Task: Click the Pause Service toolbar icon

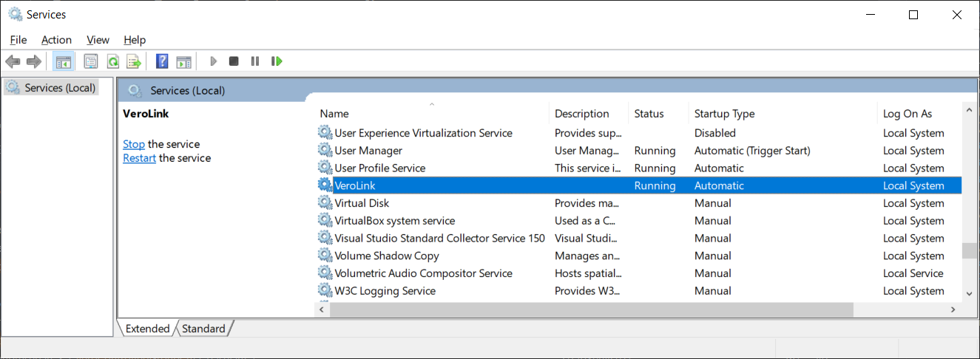Action: coord(255,61)
